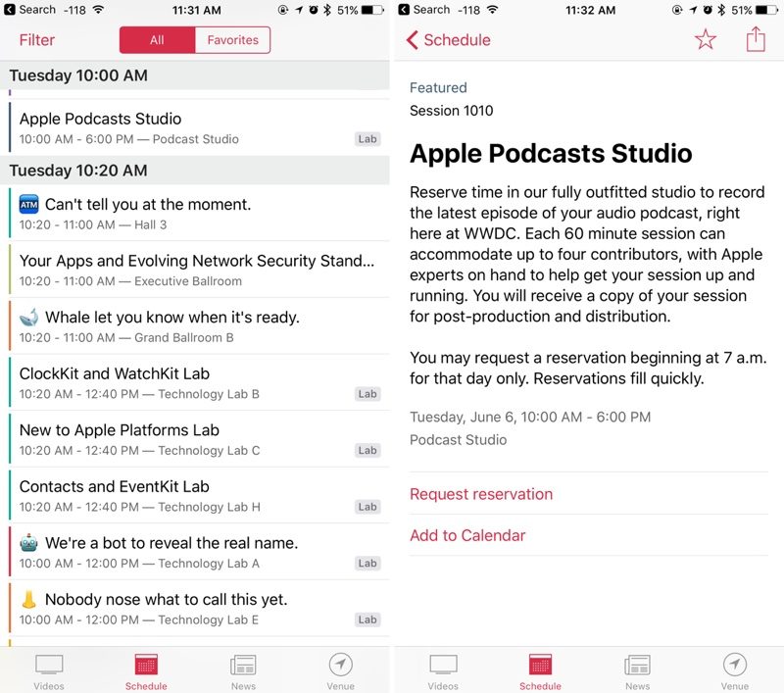Open News tab in left screen

(243, 671)
